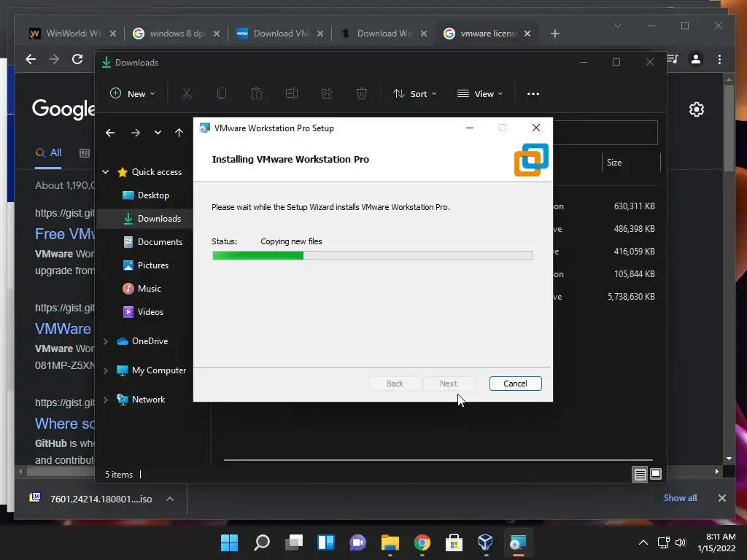Open a new Chrome tab
The width and height of the screenshot is (747, 560).
[x=554, y=34]
